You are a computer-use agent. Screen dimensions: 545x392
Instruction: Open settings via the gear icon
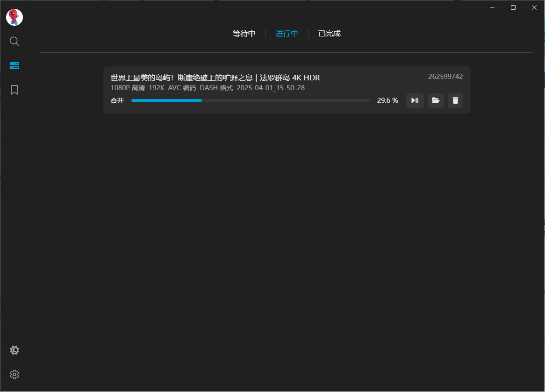pyautogui.click(x=14, y=374)
